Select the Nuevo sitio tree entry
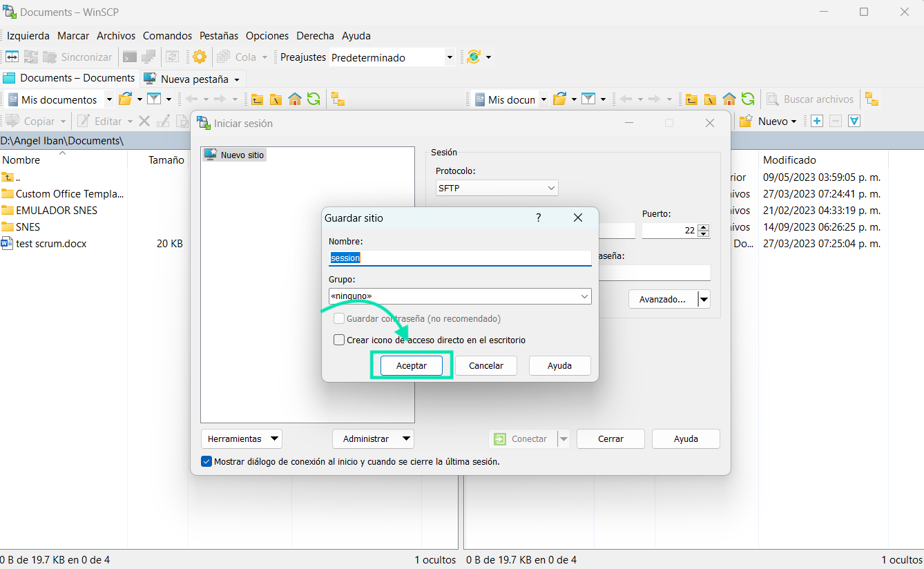The height and width of the screenshot is (569, 924). (x=235, y=155)
